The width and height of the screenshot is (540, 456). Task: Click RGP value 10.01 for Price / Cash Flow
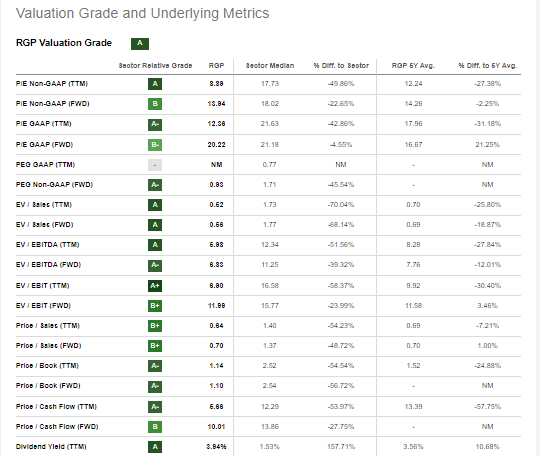pos(216,427)
